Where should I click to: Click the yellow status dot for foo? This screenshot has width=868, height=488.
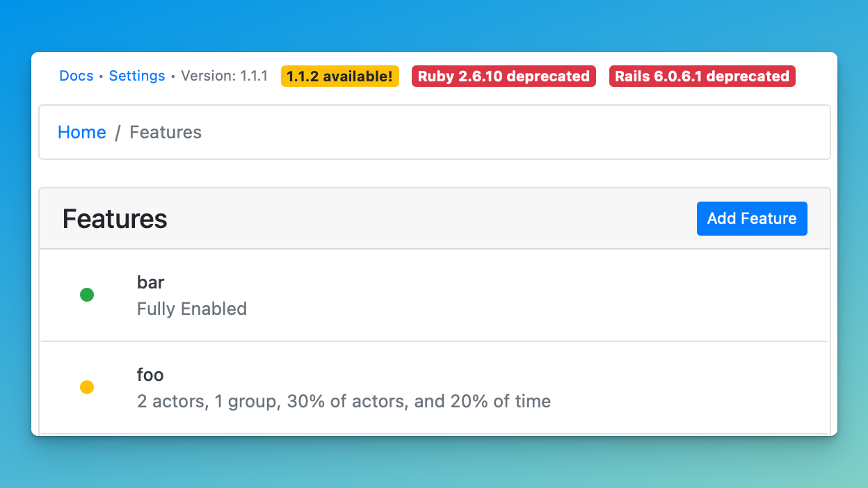click(87, 387)
